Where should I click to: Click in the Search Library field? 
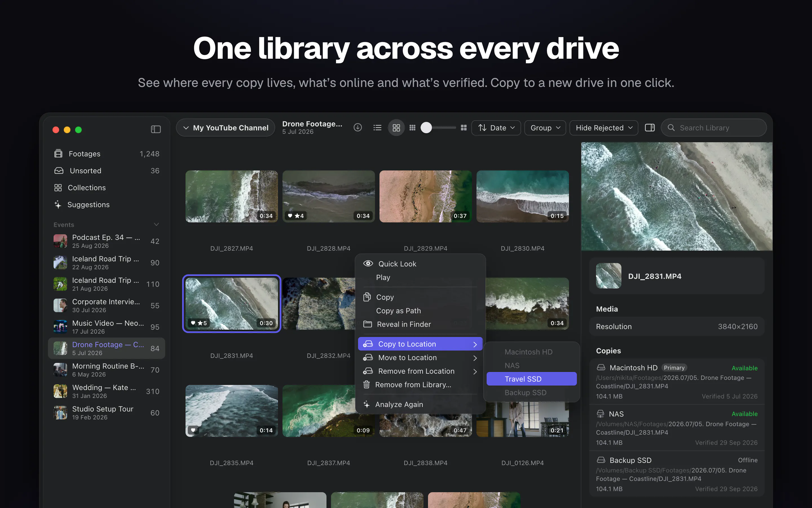[x=714, y=128]
